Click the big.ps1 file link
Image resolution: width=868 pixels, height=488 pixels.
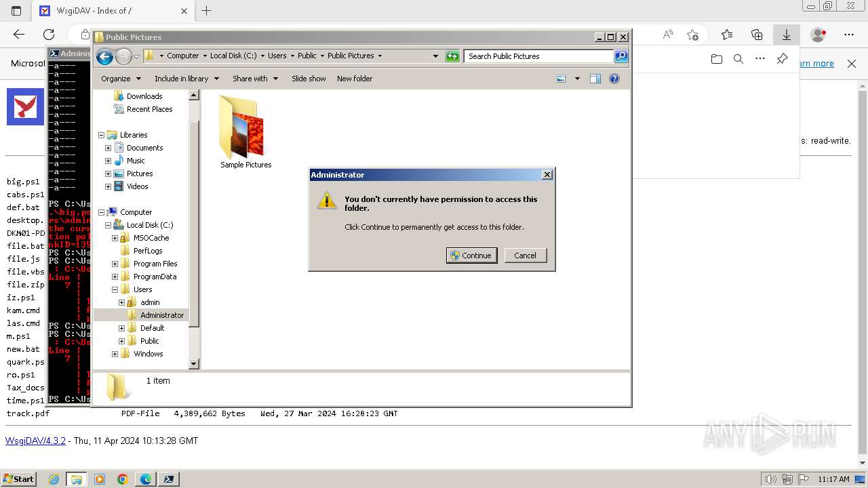click(x=23, y=182)
